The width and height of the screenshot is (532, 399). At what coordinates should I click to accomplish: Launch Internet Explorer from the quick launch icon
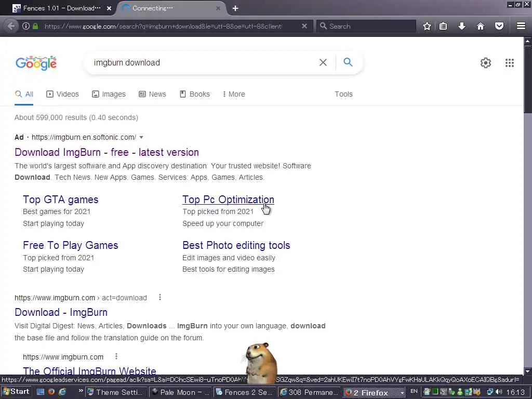(63, 392)
